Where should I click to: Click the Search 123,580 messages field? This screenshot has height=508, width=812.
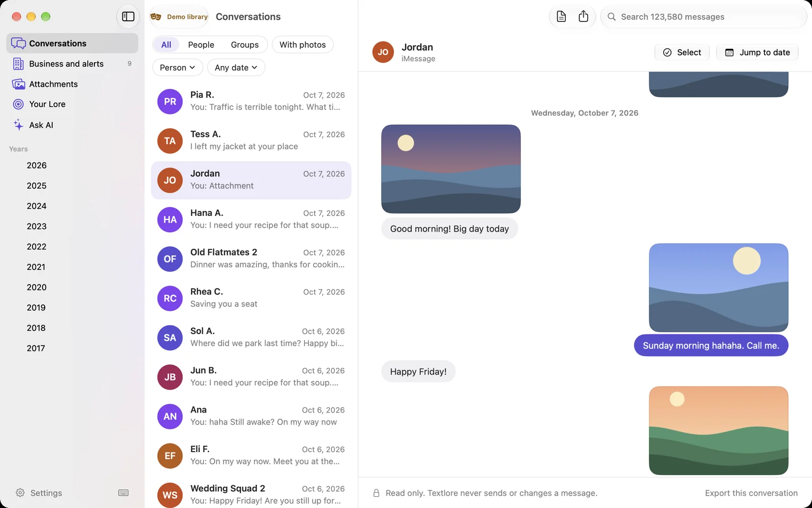pyautogui.click(x=704, y=17)
